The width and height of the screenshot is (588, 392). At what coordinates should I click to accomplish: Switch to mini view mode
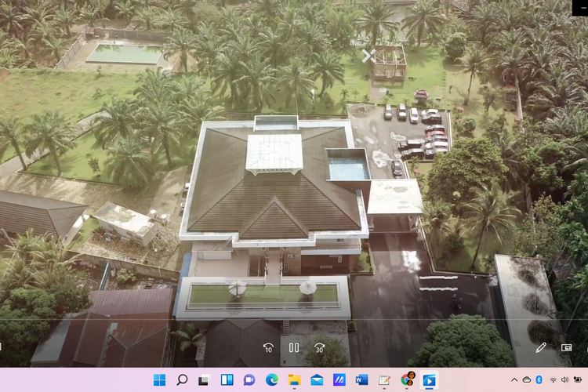click(566, 347)
